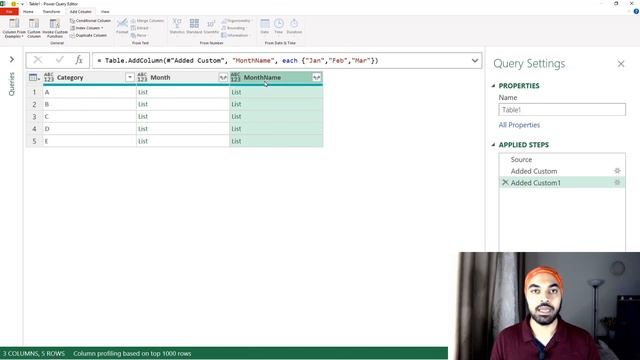Click the column profiling status text
This screenshot has height=360, width=640.
pos(132,353)
